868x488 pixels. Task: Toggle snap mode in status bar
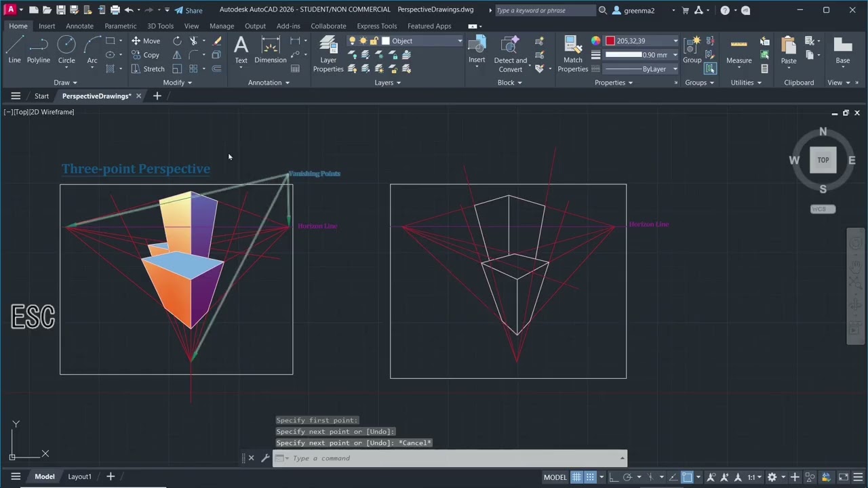pyautogui.click(x=591, y=477)
